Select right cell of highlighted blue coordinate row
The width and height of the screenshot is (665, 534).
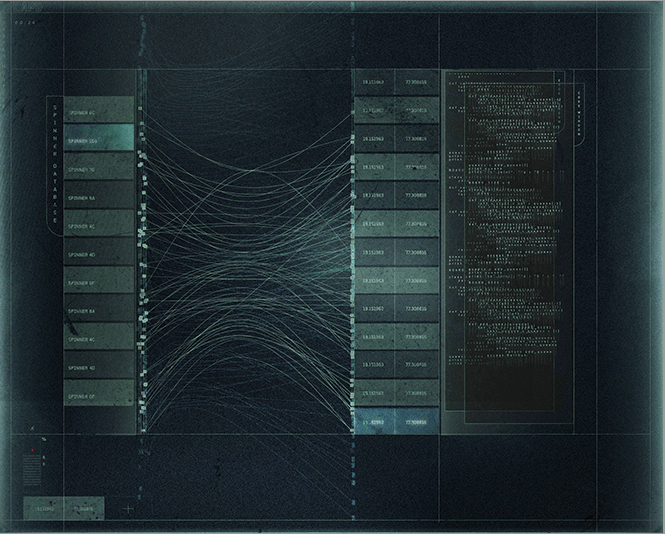point(416,422)
